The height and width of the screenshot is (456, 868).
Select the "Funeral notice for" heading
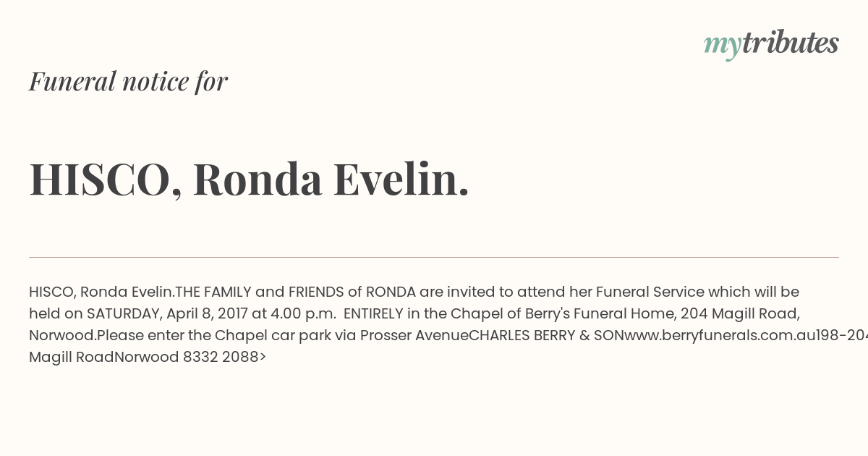pyautogui.click(x=128, y=81)
